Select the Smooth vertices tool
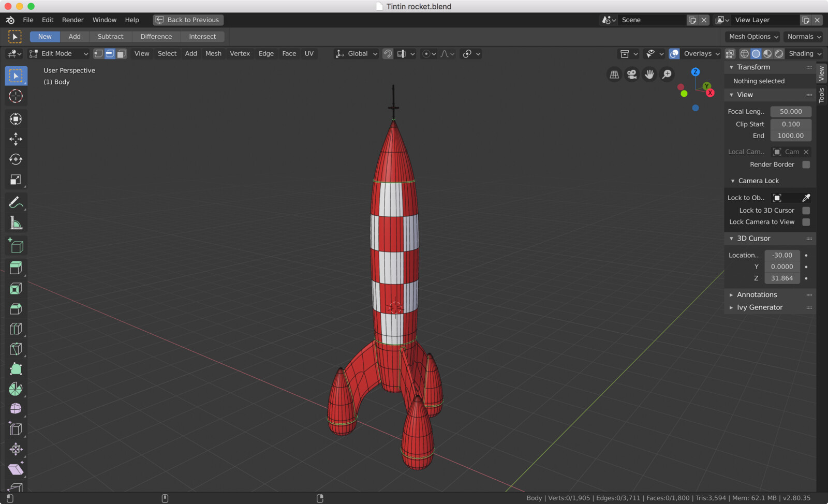The width and height of the screenshot is (828, 504). pos(16,409)
